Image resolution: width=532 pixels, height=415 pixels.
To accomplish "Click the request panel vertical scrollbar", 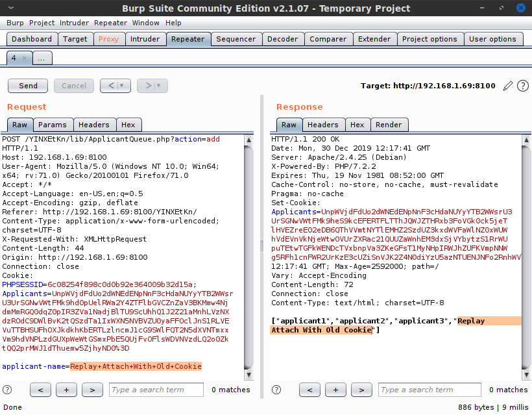I will (249, 260).
